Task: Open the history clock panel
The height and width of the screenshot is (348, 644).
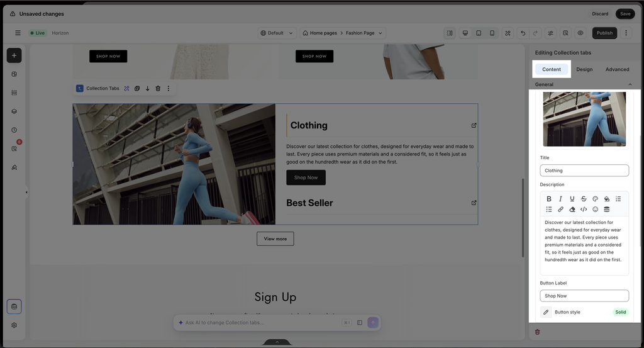Action: [x=14, y=130]
